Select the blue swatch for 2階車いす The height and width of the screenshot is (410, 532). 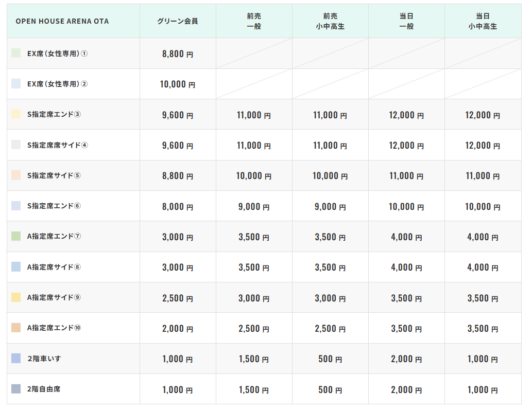pos(16,359)
